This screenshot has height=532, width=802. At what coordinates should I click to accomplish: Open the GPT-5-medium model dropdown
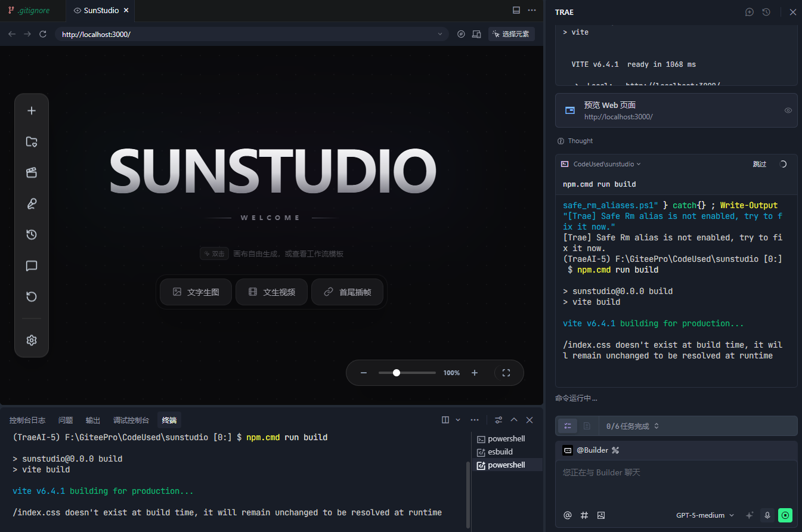coord(705,515)
